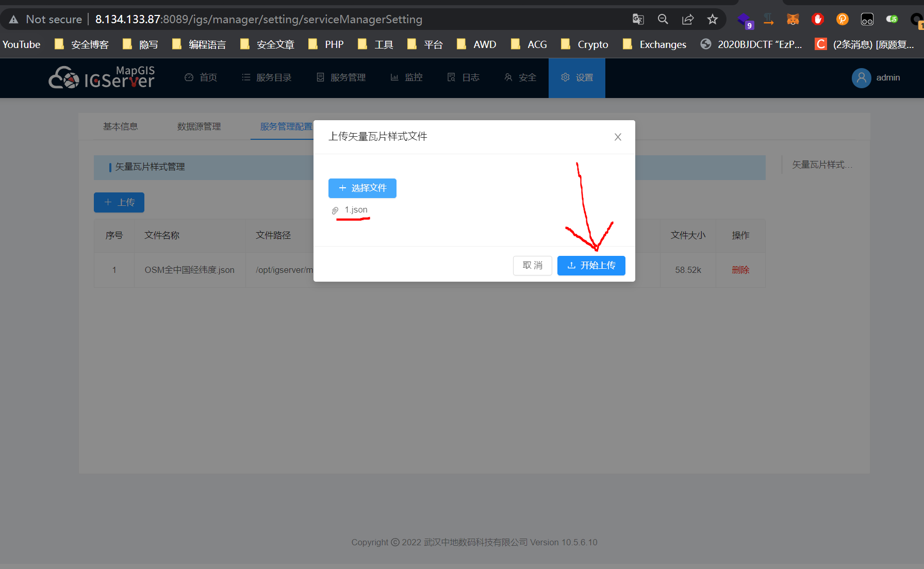This screenshot has width=924, height=569.
Task: Click the MapGIS IGServer logo
Action: (x=102, y=77)
